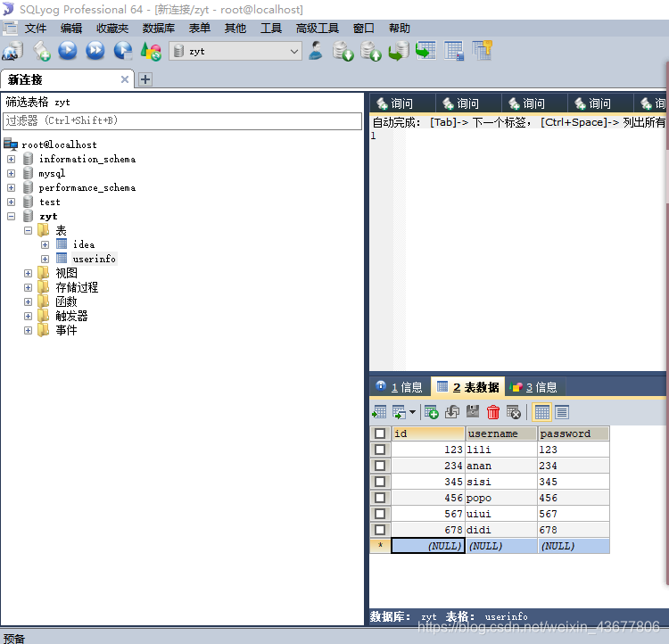Screen dimensions: 669x644
Task: Expand the performance_schema database node
Action: [x=12, y=188]
